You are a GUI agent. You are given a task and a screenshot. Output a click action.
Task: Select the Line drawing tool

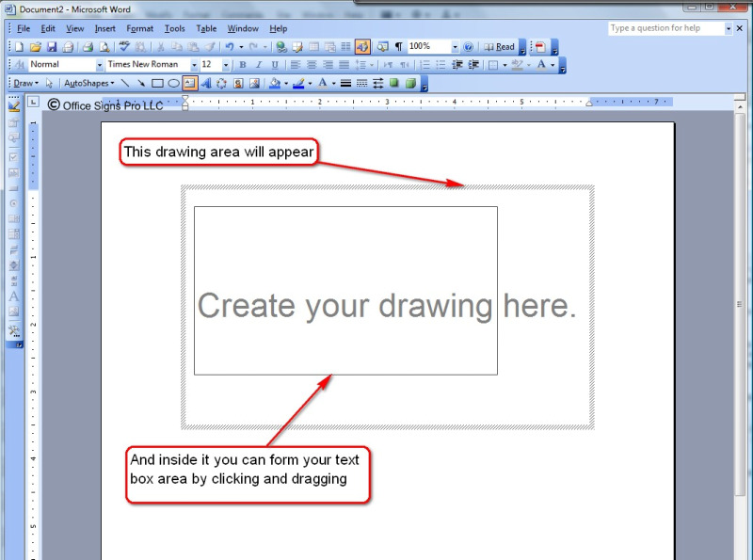[125, 83]
